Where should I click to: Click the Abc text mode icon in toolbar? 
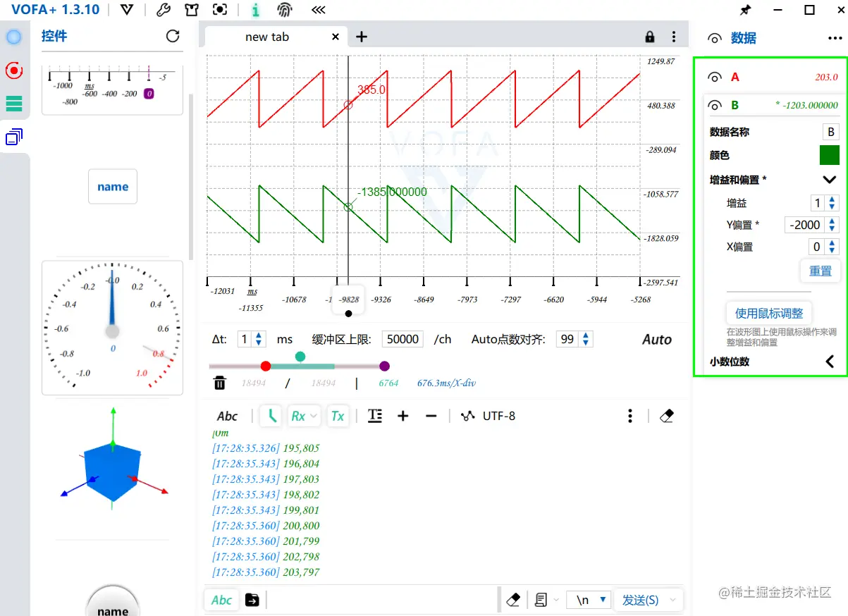coord(227,416)
